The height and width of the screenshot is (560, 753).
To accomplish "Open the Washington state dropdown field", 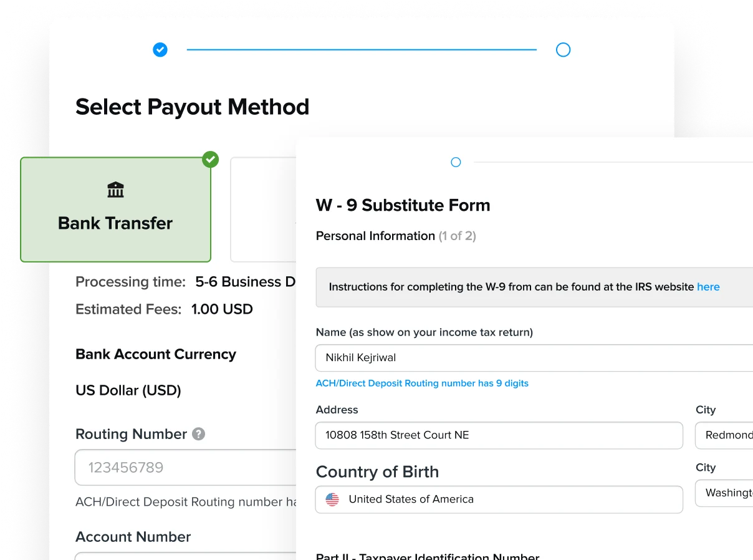I will pos(724,493).
